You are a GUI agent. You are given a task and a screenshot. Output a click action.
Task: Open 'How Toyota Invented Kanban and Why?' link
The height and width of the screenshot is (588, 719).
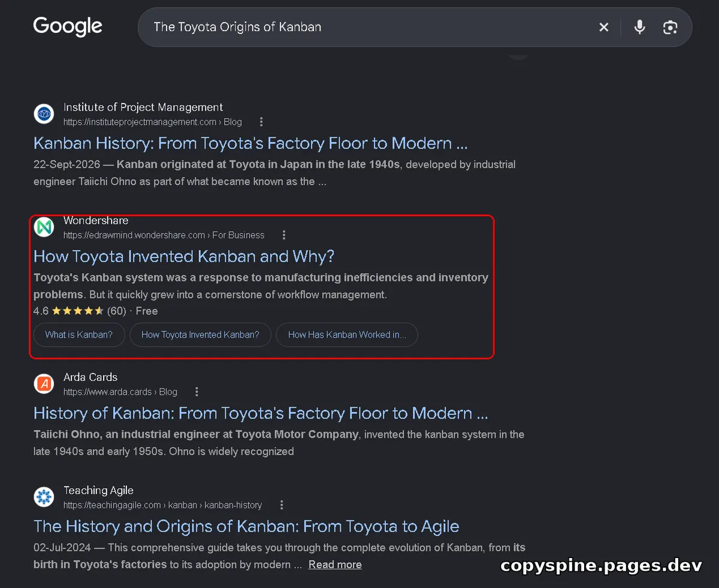(x=184, y=257)
